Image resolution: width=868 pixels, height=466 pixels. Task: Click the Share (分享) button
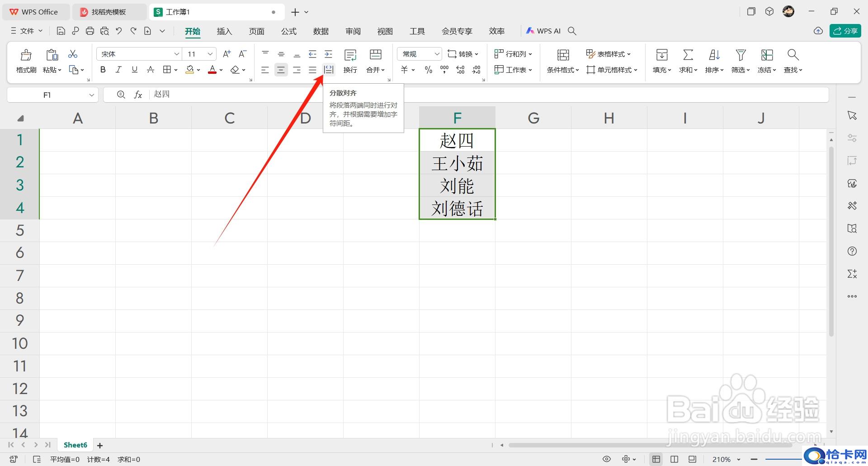[x=845, y=31]
